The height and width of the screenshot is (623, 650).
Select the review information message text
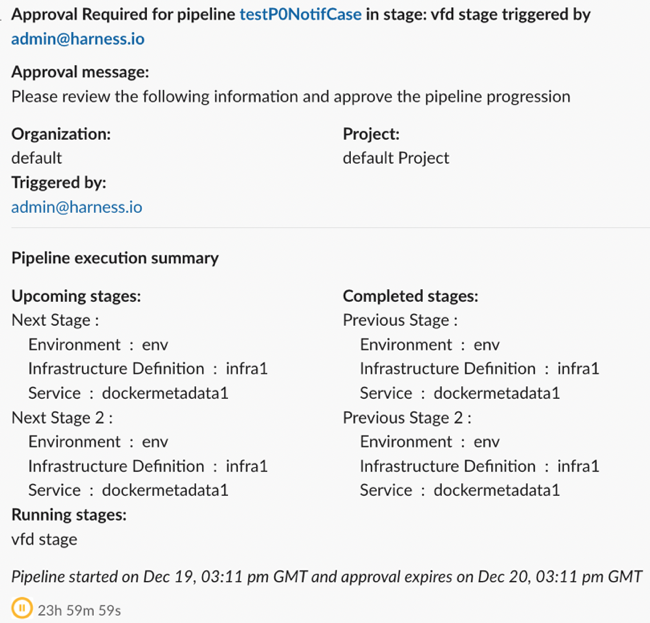coord(290,97)
